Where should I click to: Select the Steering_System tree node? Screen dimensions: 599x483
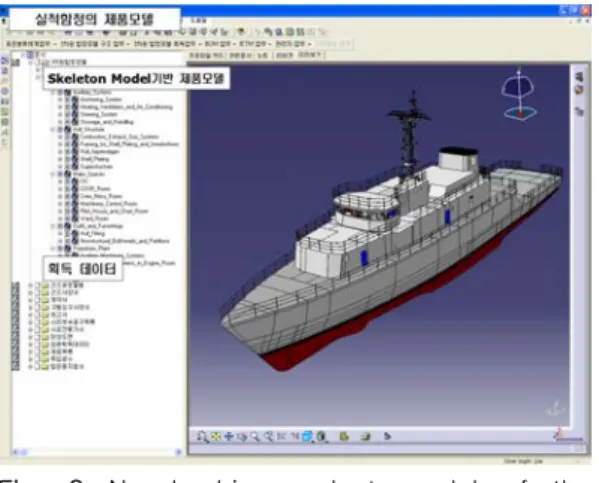click(99, 114)
